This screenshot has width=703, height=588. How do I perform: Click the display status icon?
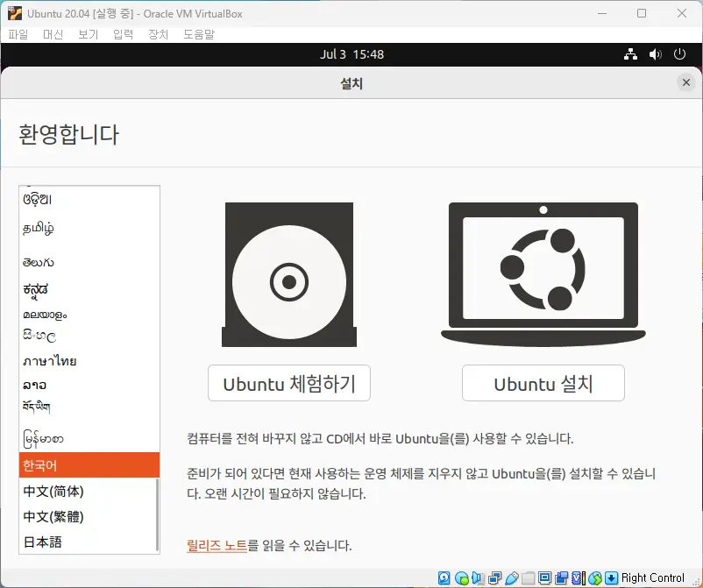(544, 578)
